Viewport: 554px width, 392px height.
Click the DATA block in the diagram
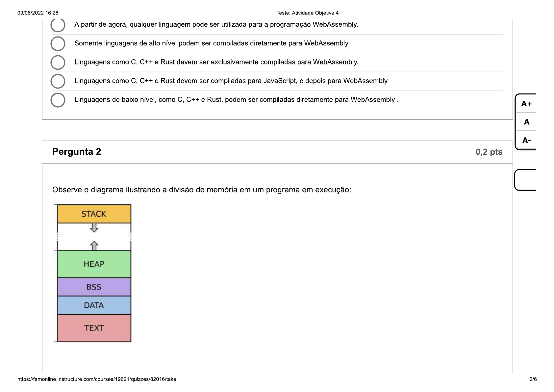click(94, 305)
